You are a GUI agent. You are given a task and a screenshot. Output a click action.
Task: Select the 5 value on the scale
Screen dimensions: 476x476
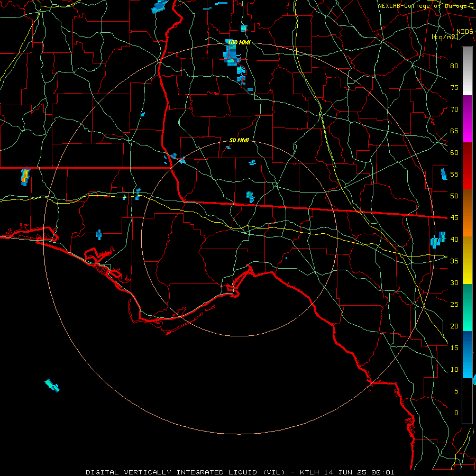456,391
